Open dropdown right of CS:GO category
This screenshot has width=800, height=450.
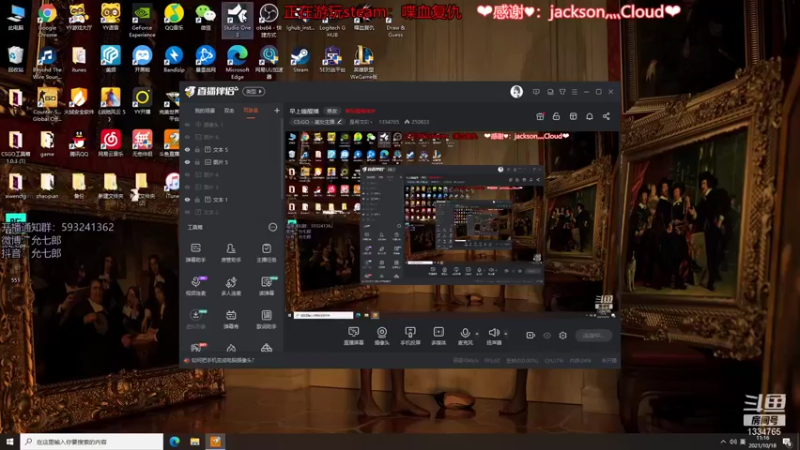360,122
